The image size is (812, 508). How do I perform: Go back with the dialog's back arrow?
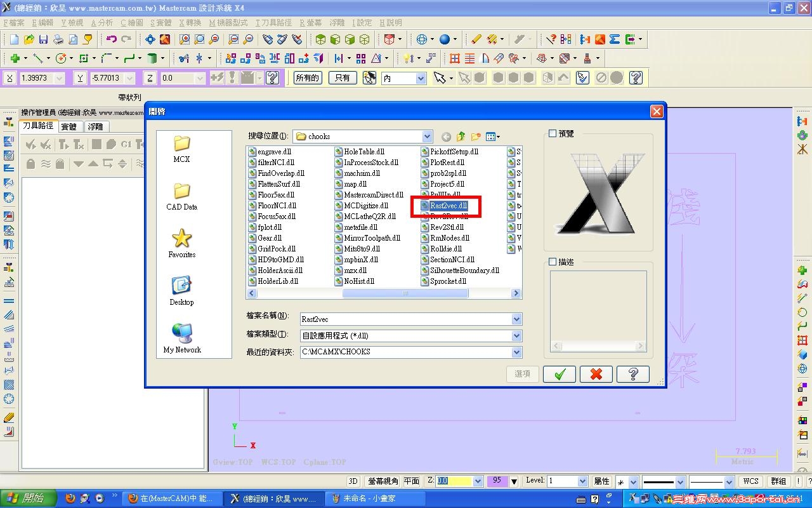point(446,137)
